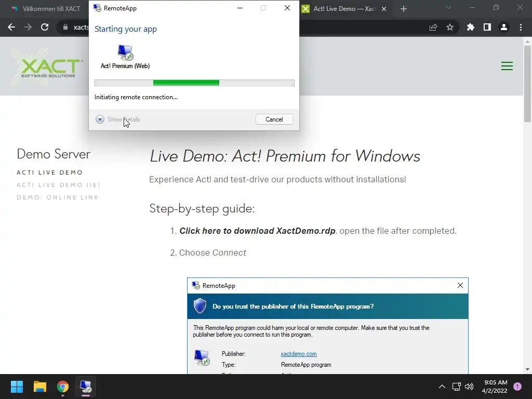The height and width of the screenshot is (399, 532).
Task: Bookmark this page with star icon
Action: (450, 27)
